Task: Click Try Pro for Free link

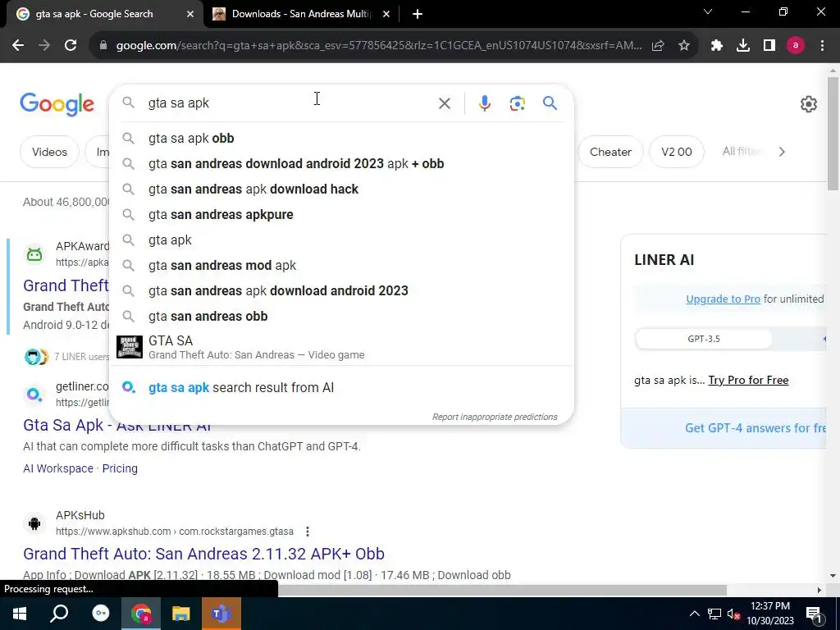Action: click(748, 381)
